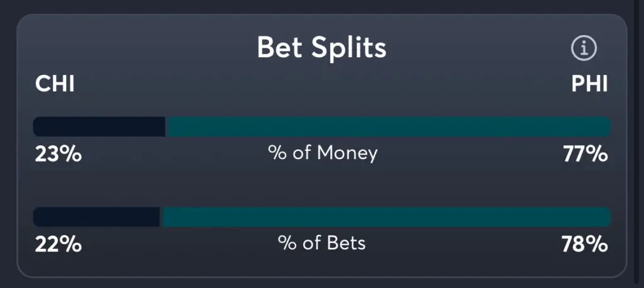This screenshot has height=288, width=644.
Task: Click the 77% money value for PHI
Action: [586, 153]
